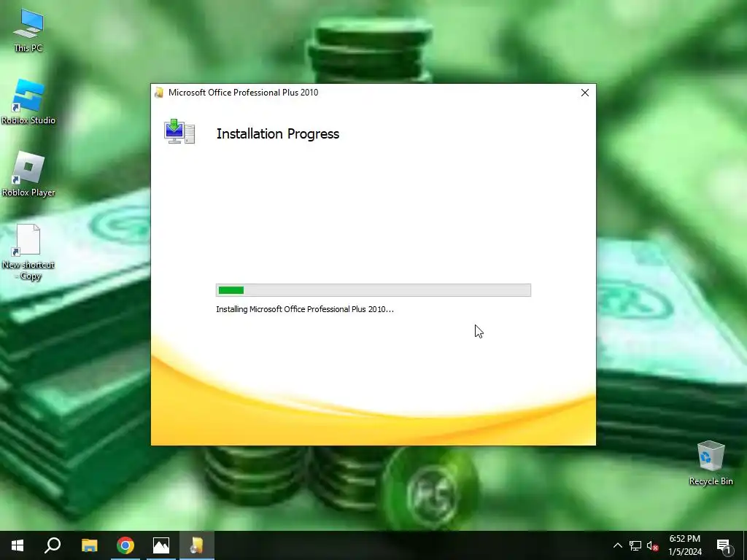Open Photos app taskbar icon
This screenshot has width=747, height=560.
[x=161, y=545]
